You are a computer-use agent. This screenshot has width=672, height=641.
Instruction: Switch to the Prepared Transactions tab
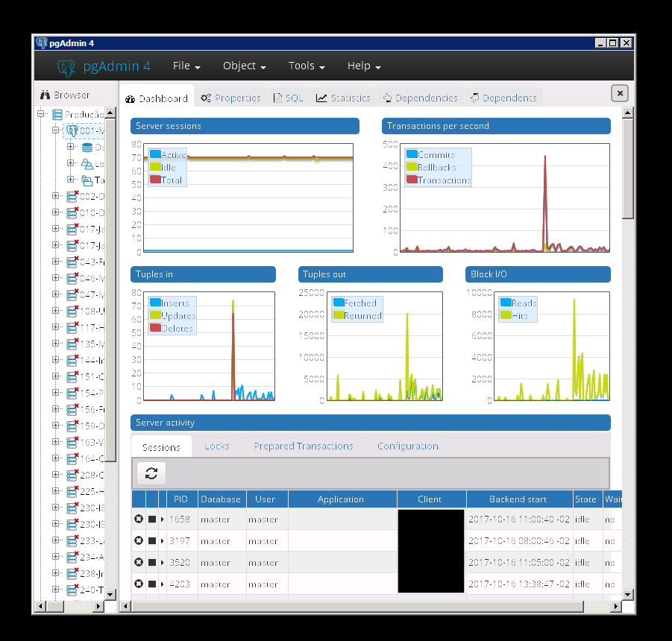click(x=303, y=446)
